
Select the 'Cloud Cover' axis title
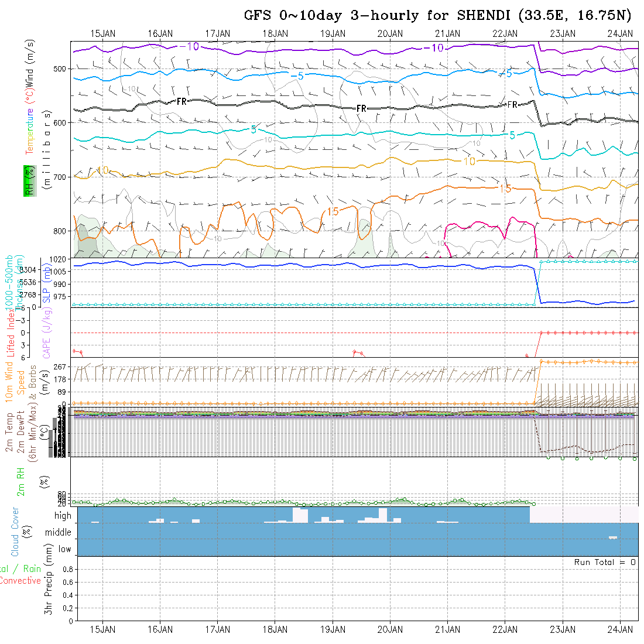click(15, 532)
